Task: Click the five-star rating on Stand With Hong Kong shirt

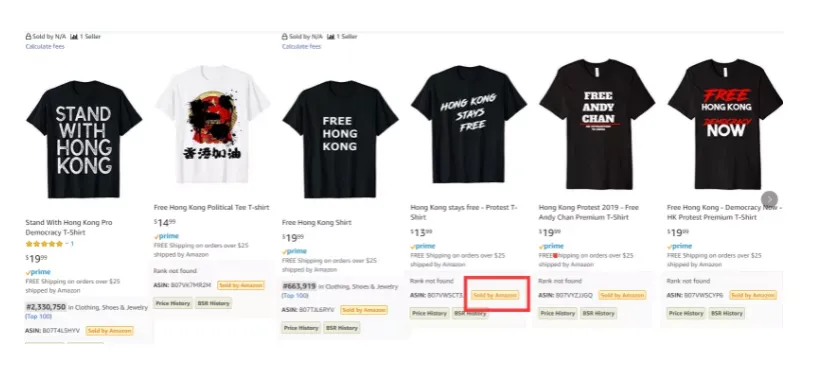Action: click(x=44, y=244)
